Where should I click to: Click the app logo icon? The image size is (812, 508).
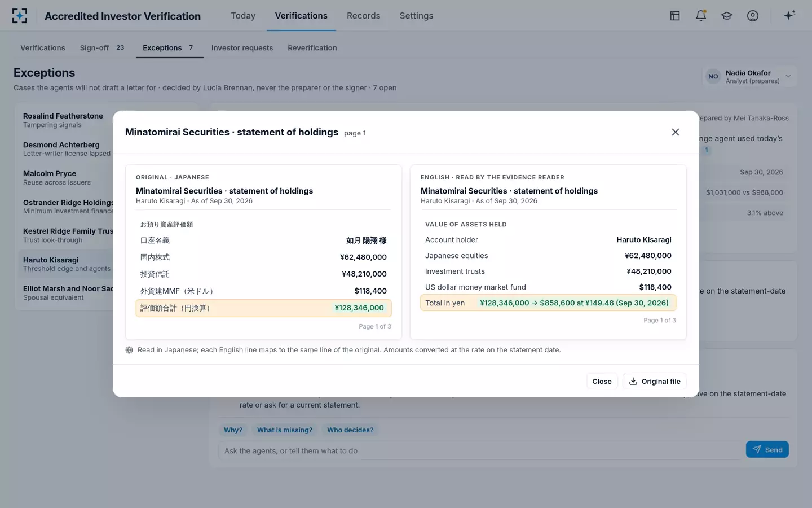[x=20, y=16]
